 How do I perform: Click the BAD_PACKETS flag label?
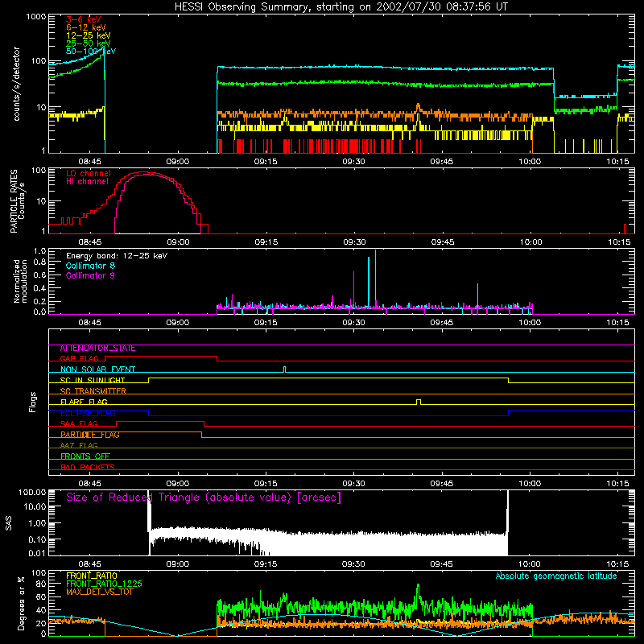[x=88, y=468]
